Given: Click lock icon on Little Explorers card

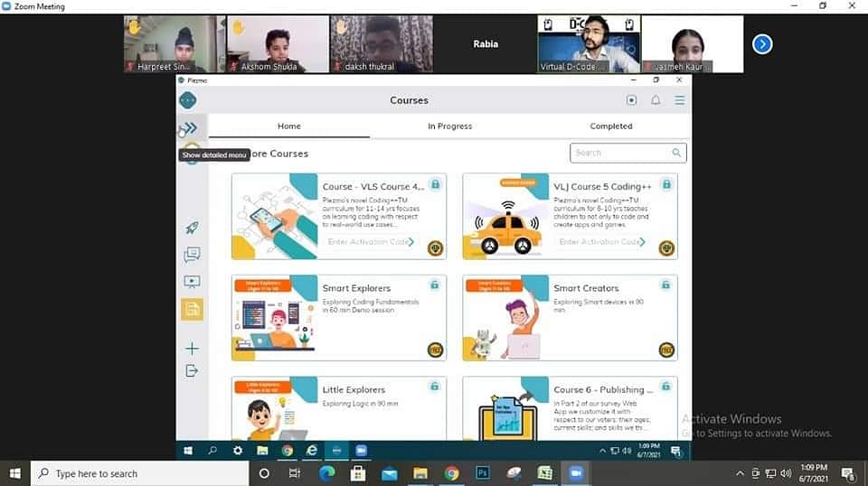Looking at the screenshot, I should click(x=435, y=386).
